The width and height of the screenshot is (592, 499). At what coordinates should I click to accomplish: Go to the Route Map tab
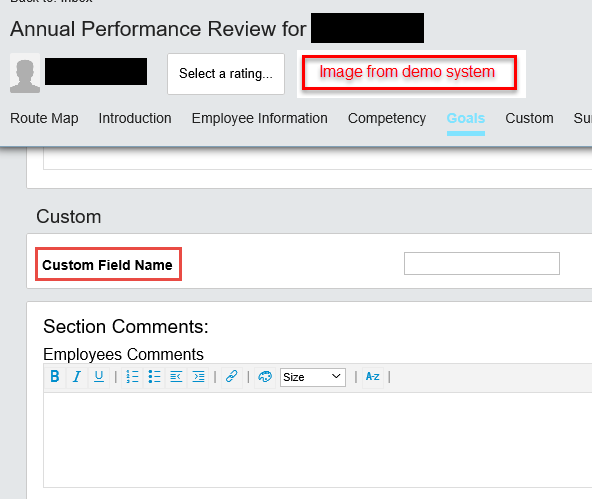tap(44, 118)
